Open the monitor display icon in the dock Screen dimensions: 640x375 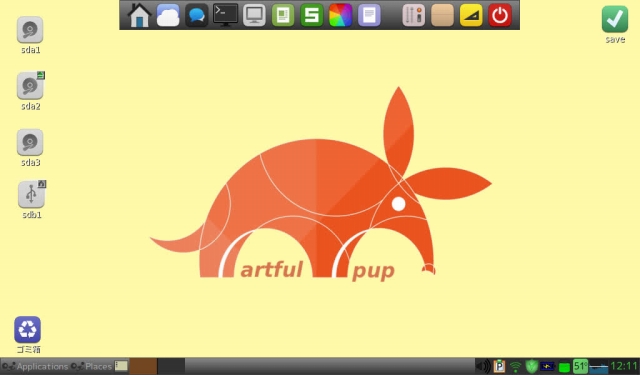(x=254, y=16)
